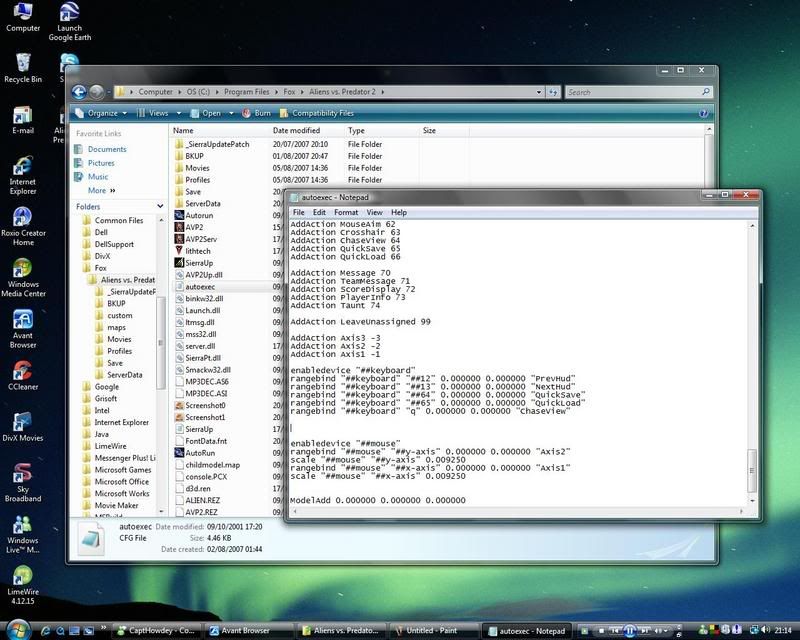Open the Views dropdown arrow
This screenshot has height=640, width=800.
point(179,113)
